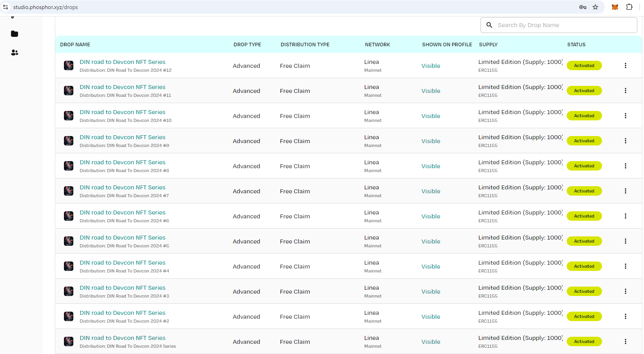Screen dimensions: 644x354
Task: Open more options for Devcon 2024 #8 drop
Action: coord(626,166)
